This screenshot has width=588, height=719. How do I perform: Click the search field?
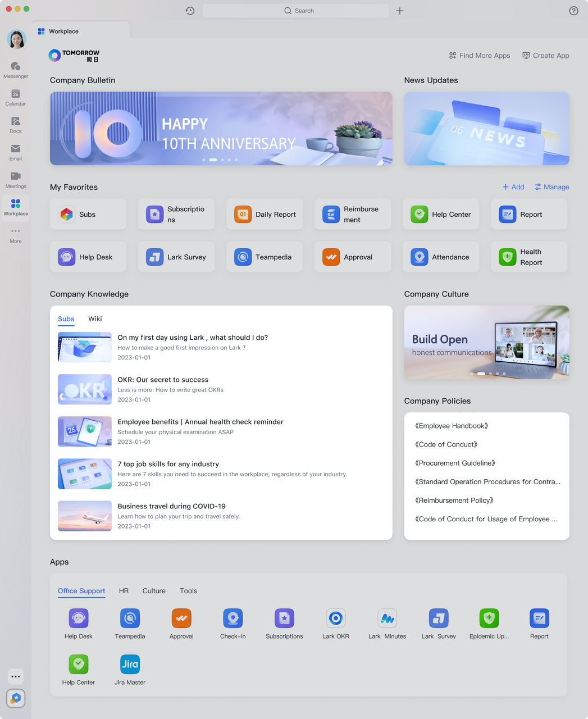[296, 11]
